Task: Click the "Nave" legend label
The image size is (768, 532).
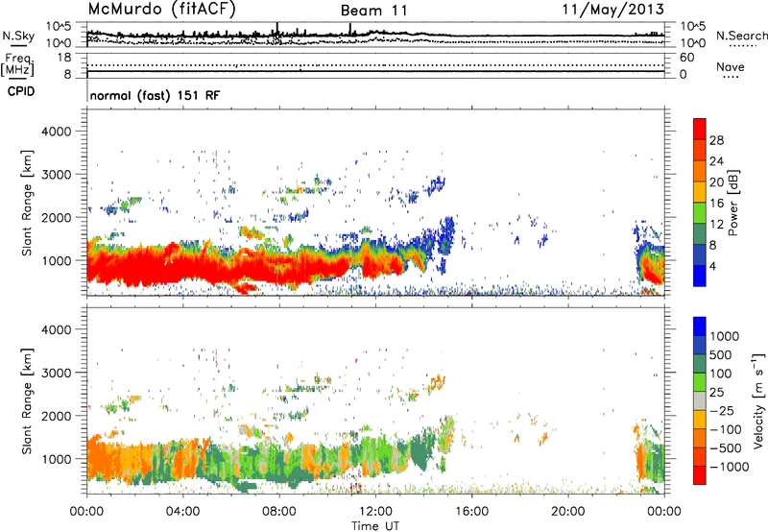Action: (x=731, y=67)
